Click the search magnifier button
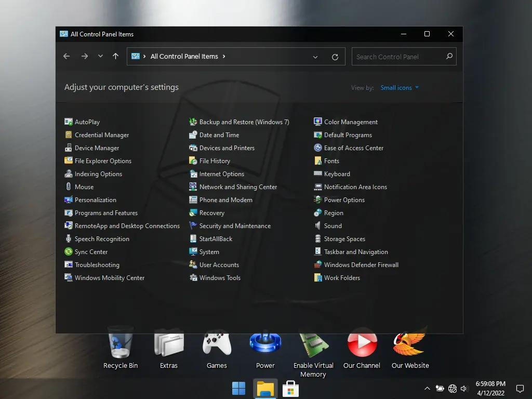Viewport: 532px width, 399px height. [x=449, y=56]
